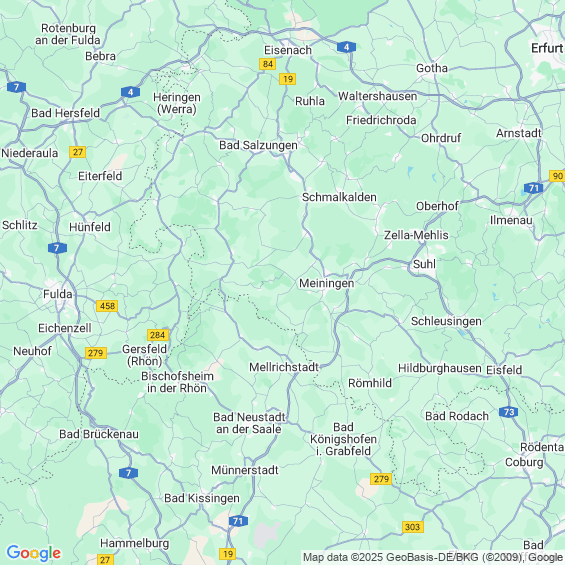Click the Fulda city label

tap(58, 294)
